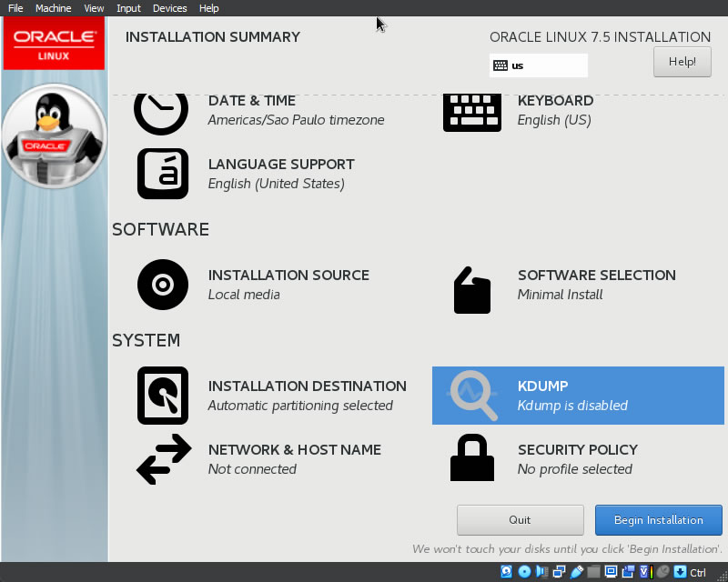
Task: Open Language Support icon
Action: coord(163,174)
